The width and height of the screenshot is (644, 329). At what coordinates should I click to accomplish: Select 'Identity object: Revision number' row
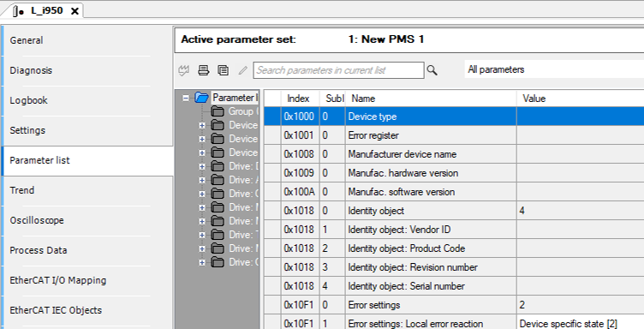point(454,267)
